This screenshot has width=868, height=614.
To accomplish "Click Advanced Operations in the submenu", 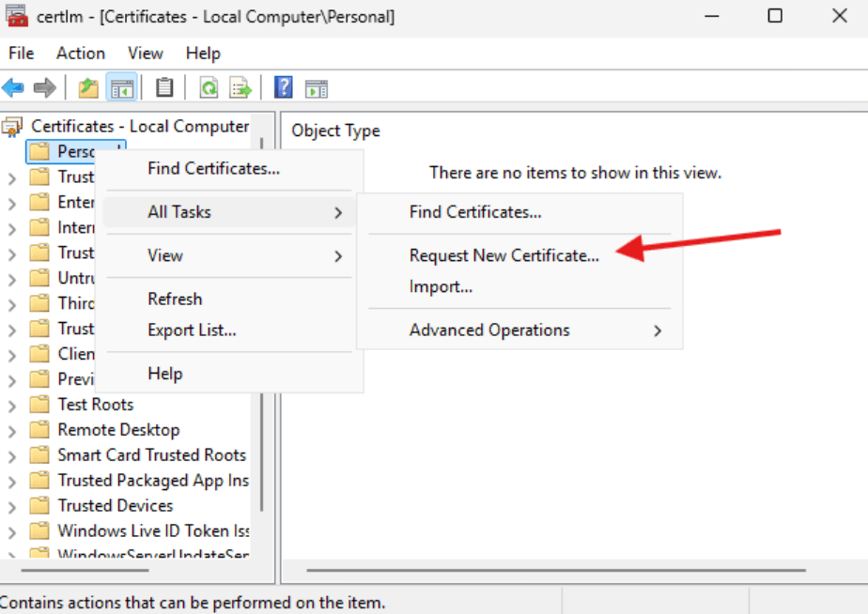I will pyautogui.click(x=489, y=330).
